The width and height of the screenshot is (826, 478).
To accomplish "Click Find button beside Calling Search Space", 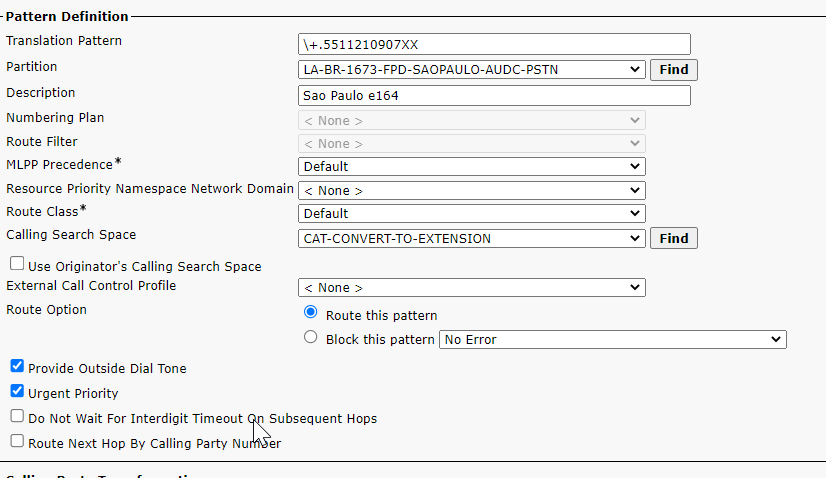I will pyautogui.click(x=673, y=239).
